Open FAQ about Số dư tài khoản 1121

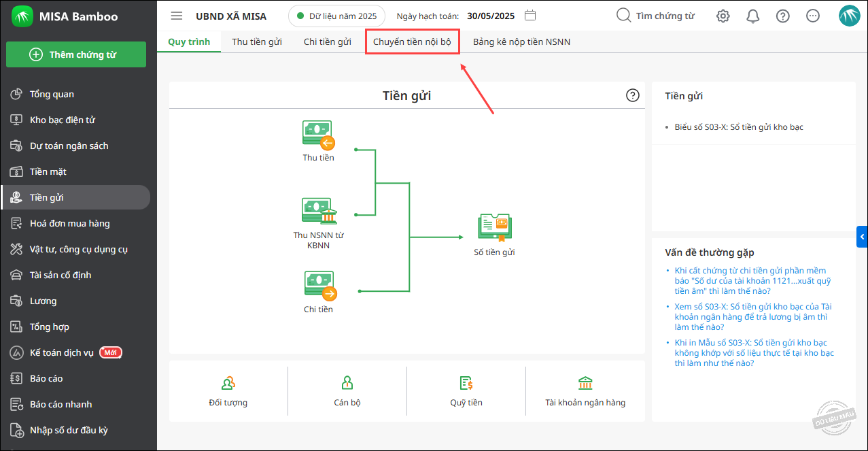click(753, 280)
